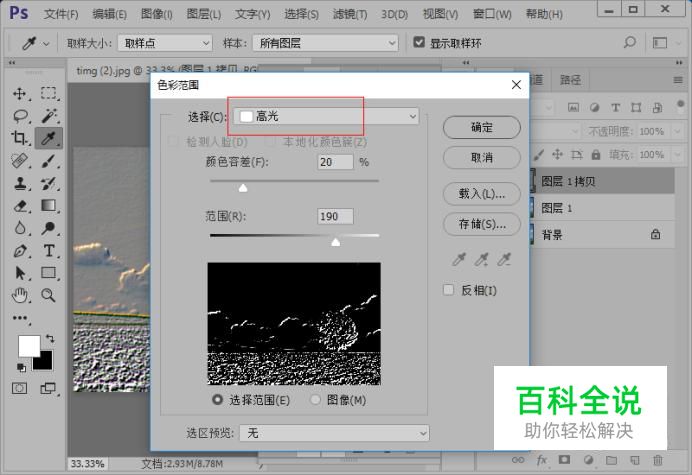Open the layer Opacity dropdown arrow
Viewport: 692px width, 475px height.
point(677,132)
